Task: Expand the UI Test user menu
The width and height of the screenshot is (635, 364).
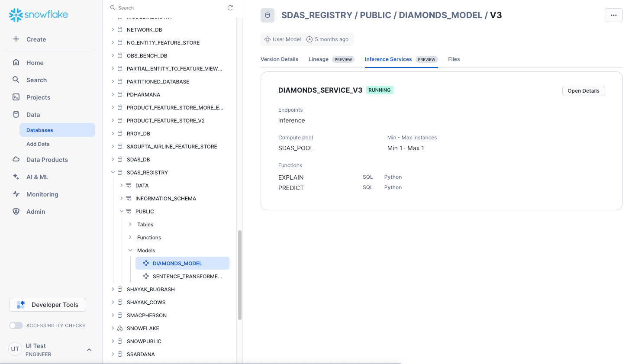Action: coord(89,350)
